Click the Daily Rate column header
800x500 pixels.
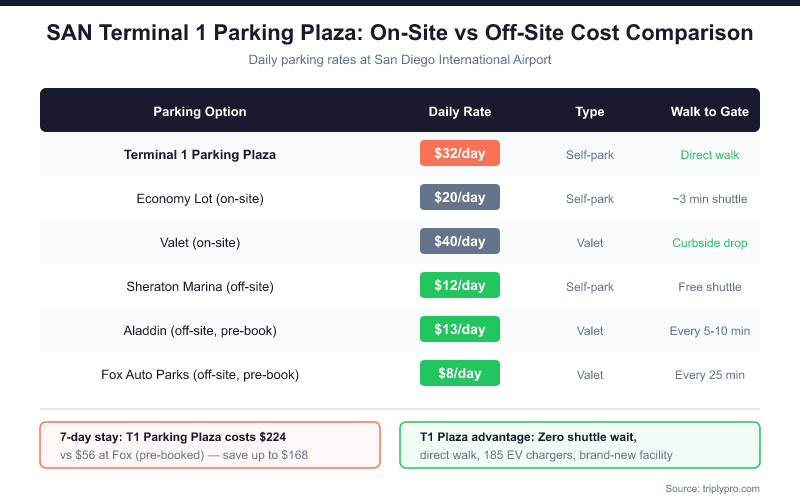[x=459, y=111]
